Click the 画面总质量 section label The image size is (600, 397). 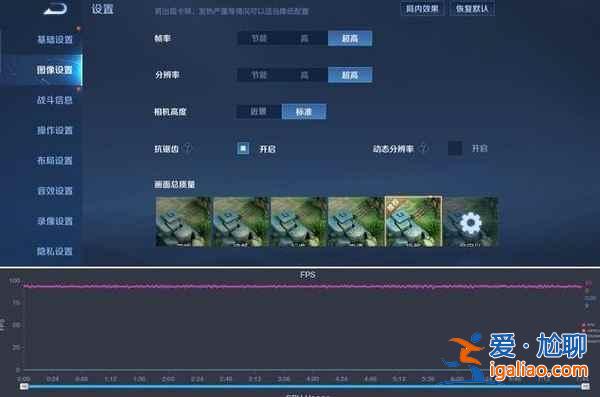[x=174, y=185]
